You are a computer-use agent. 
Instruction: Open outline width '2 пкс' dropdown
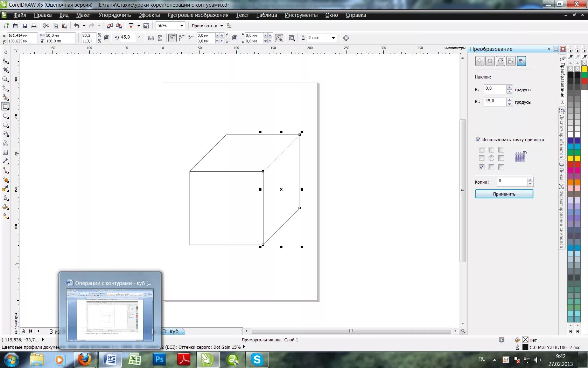333,38
